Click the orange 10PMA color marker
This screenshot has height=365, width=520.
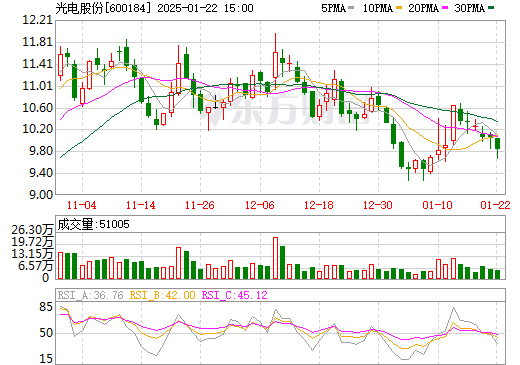(x=398, y=8)
